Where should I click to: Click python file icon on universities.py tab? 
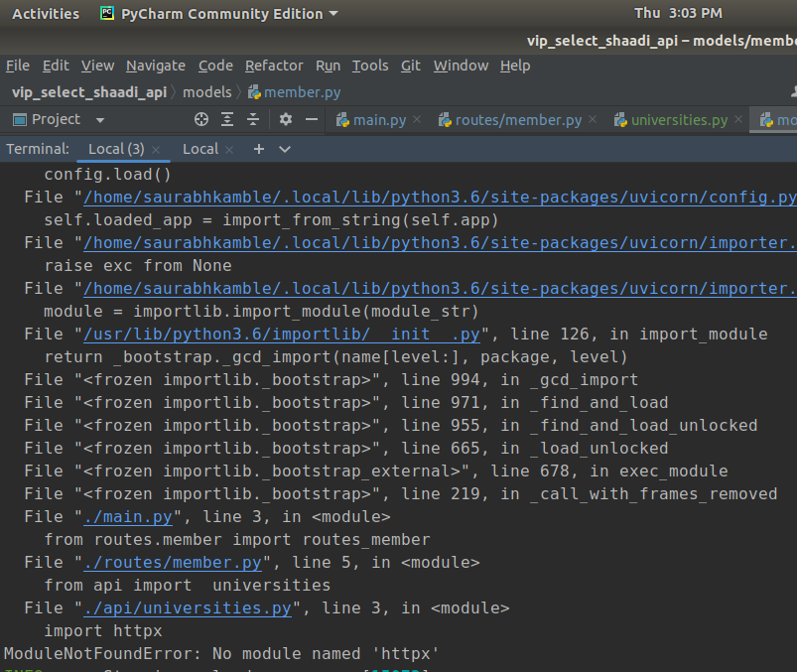(620, 120)
